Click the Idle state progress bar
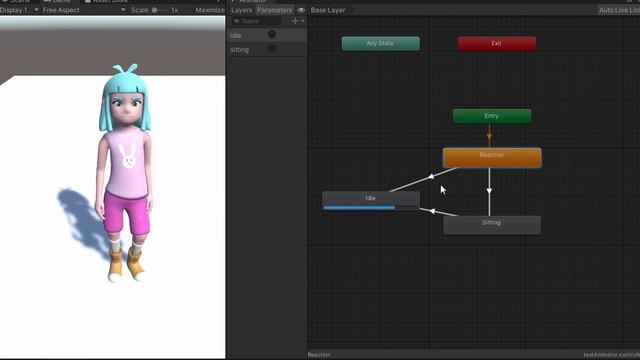The width and height of the screenshot is (640, 360). (x=371, y=208)
